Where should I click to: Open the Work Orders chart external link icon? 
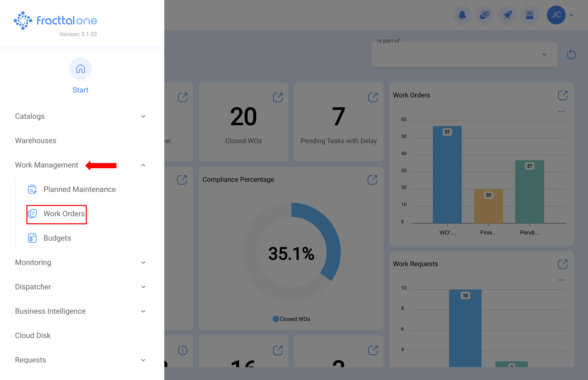pos(562,96)
